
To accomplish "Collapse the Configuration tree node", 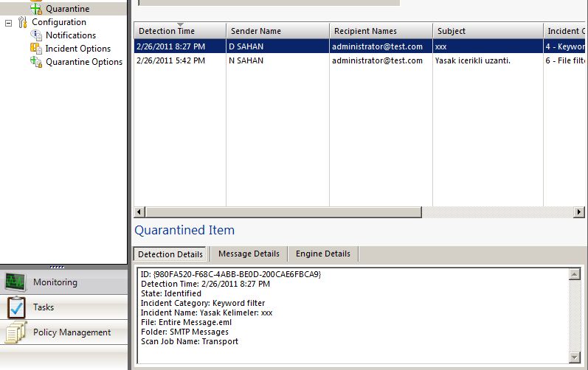I will click(x=9, y=22).
